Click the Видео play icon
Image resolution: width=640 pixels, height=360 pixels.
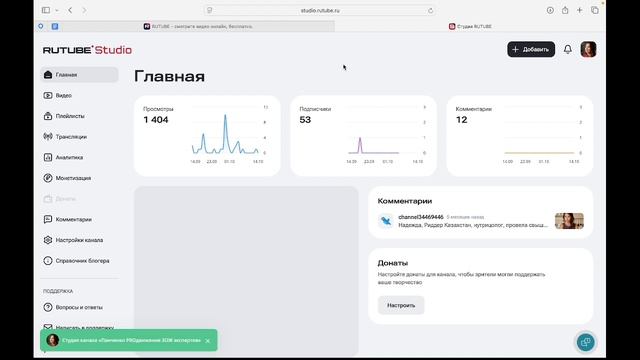[x=48, y=96]
